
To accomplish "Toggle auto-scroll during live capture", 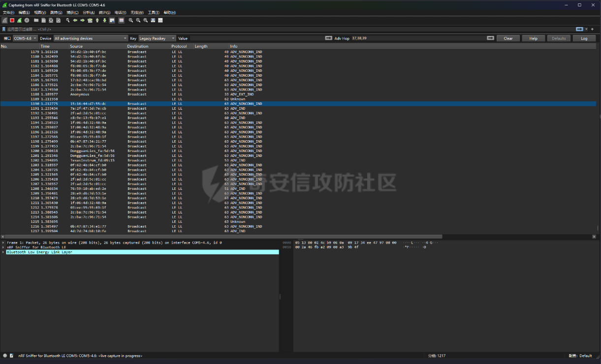I will [112, 20].
